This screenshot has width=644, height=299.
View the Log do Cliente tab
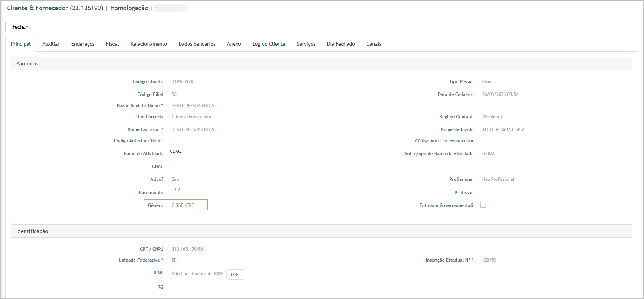click(269, 44)
